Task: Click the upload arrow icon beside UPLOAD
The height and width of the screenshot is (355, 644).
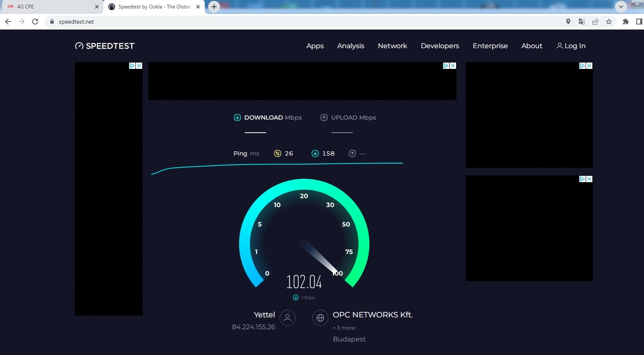Action: [324, 117]
